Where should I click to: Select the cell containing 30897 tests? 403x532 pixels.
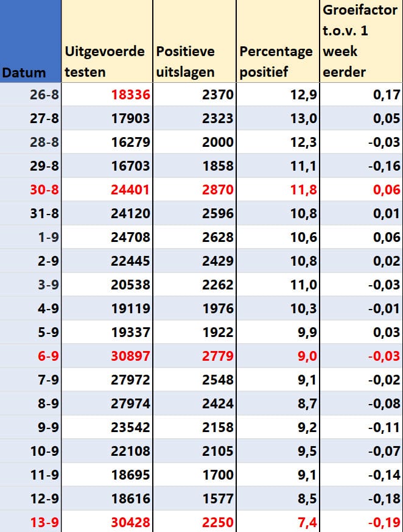107,355
